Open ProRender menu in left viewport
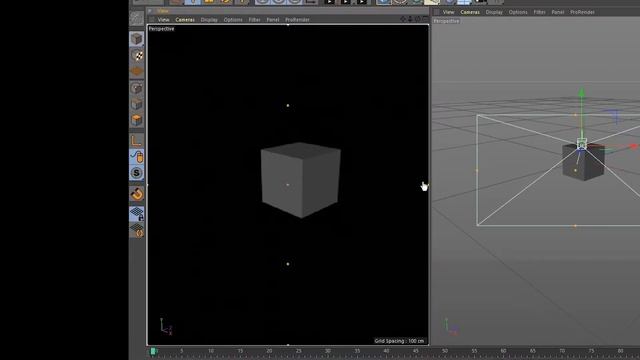The image size is (640, 360). pyautogui.click(x=297, y=20)
